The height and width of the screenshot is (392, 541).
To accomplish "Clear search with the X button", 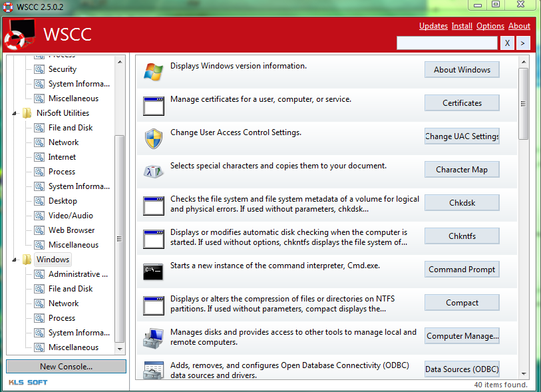I will coord(507,43).
